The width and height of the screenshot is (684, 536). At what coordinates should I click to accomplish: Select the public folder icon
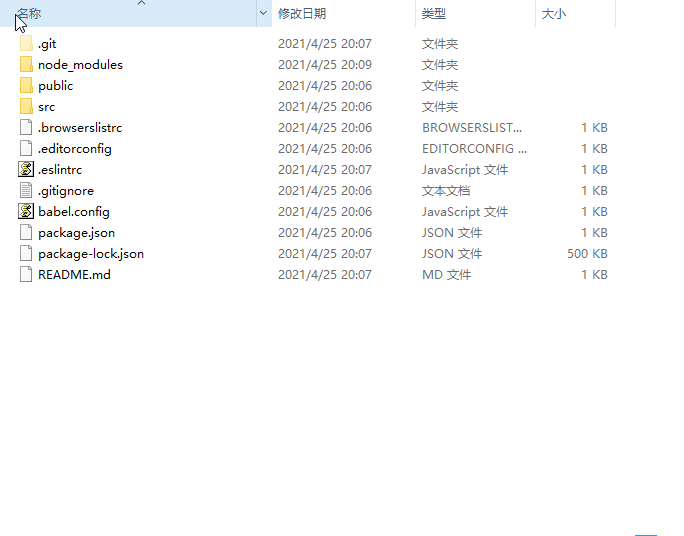(x=26, y=85)
